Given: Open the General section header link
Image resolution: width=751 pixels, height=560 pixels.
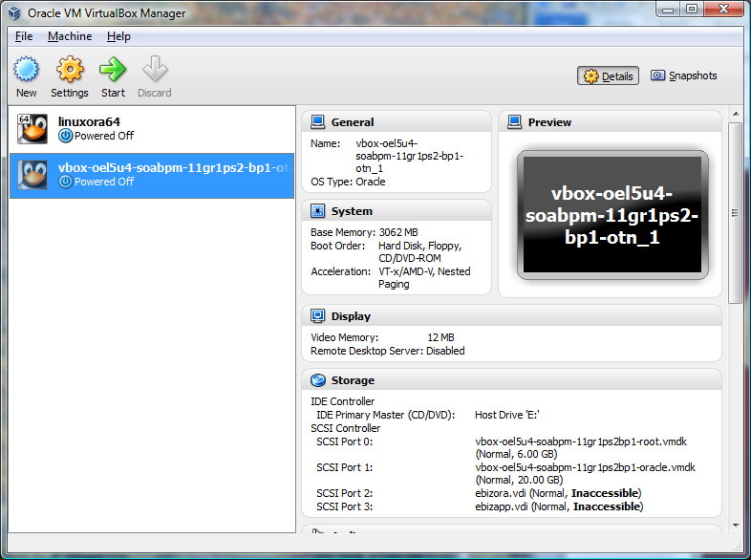Looking at the screenshot, I should click(353, 122).
